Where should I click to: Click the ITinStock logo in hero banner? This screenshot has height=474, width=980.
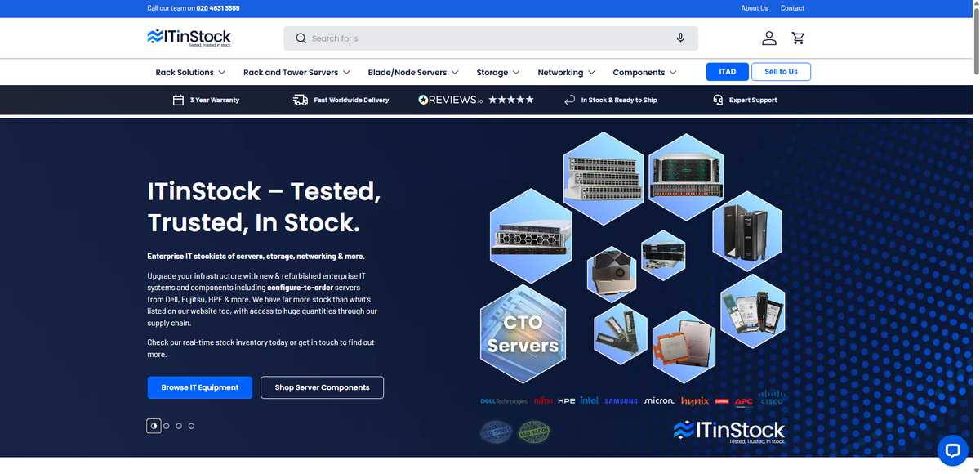[729, 431]
